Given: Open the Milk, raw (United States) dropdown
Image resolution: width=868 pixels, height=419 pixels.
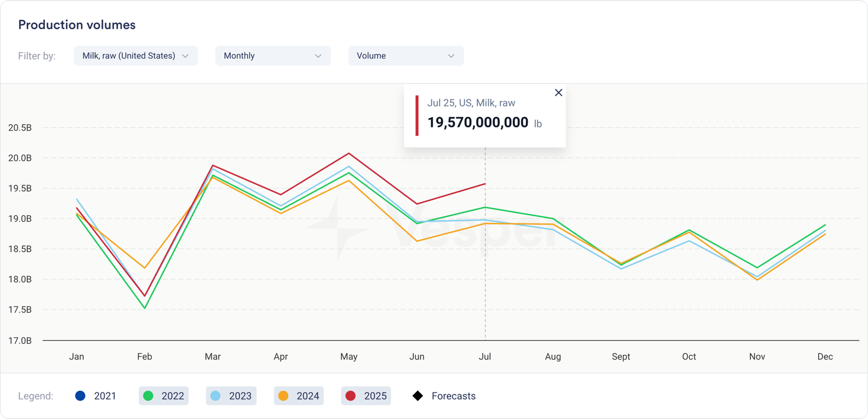Looking at the screenshot, I should pos(136,56).
